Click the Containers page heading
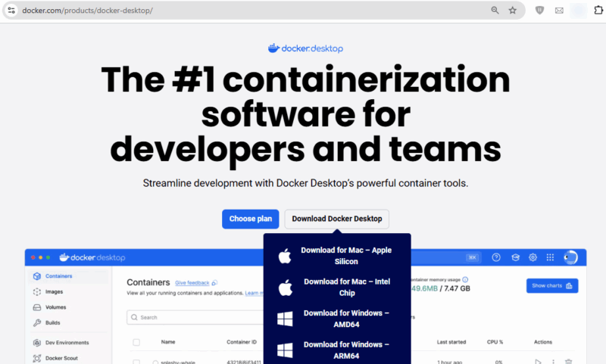 pos(148,282)
